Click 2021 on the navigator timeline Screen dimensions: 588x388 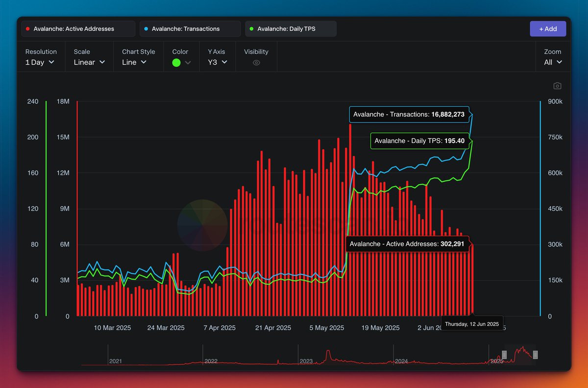[x=116, y=361]
